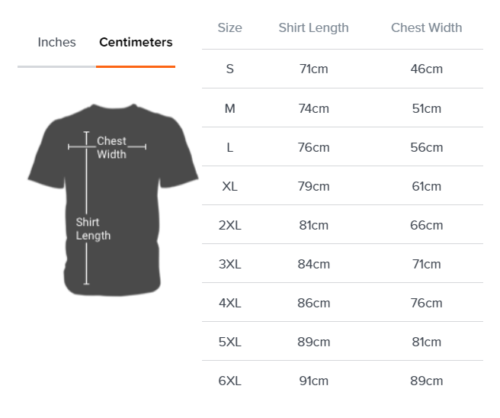This screenshot has height=418, width=500.
Task: Click the Chest Width label on shirt
Action: pos(111,147)
